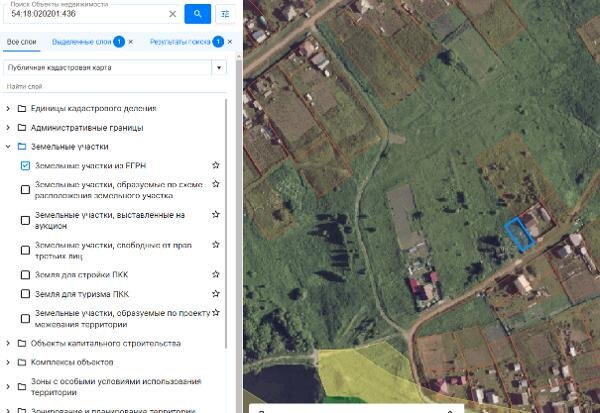
Task: Expand Административные границы group
Action: click(x=8, y=127)
